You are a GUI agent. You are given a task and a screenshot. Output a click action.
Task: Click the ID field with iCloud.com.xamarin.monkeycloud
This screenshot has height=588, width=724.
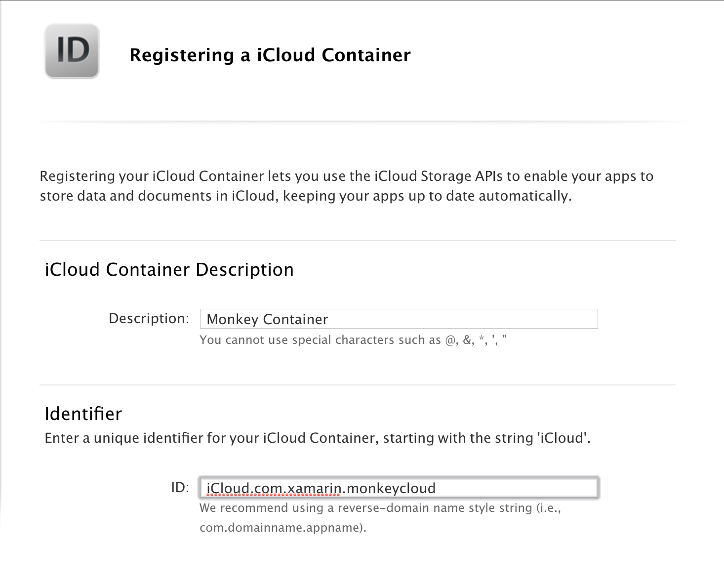click(399, 488)
